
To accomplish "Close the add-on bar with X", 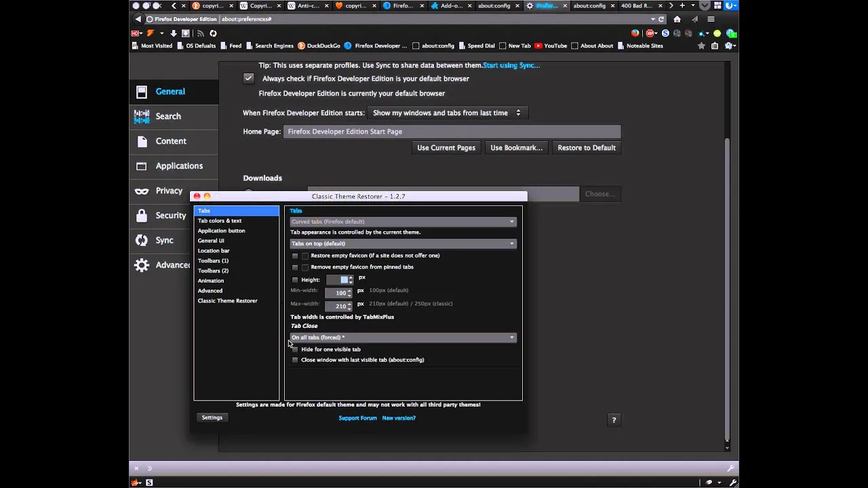I will click(x=136, y=468).
